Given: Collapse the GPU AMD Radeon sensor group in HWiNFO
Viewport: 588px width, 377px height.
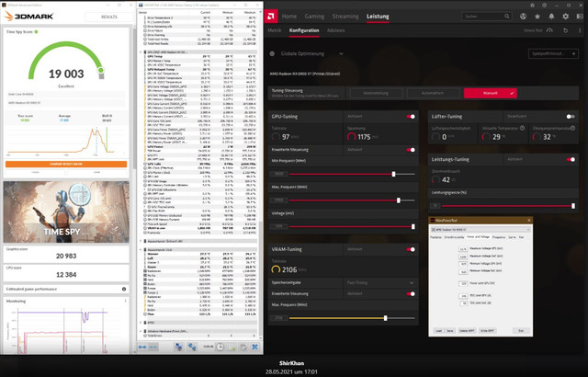Looking at the screenshot, I should [141, 52].
